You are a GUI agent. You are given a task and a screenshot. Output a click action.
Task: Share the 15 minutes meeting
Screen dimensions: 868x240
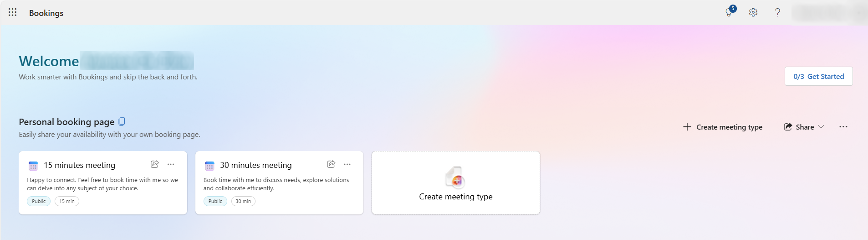coord(155,164)
